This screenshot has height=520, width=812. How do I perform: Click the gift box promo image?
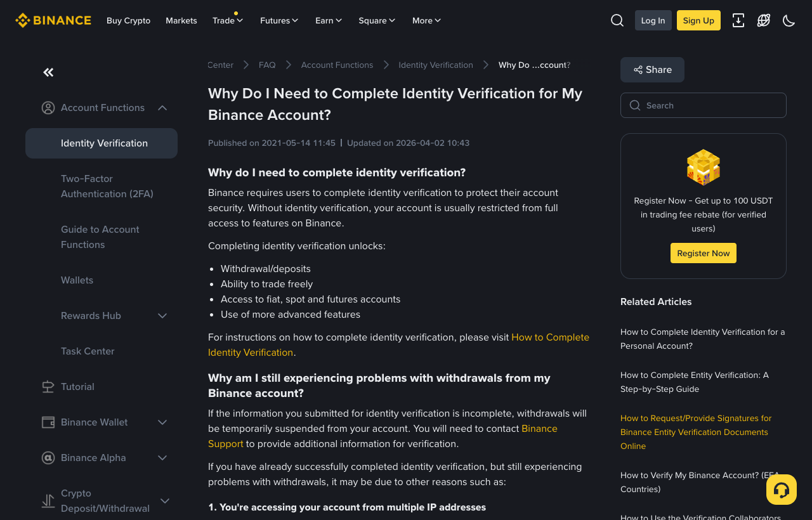click(x=704, y=167)
